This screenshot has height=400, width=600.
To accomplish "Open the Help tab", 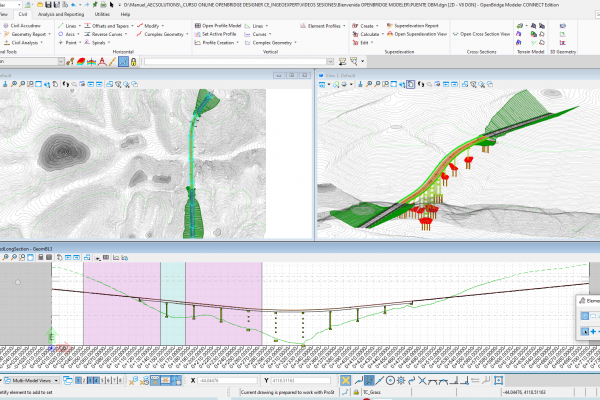I will (125, 15).
